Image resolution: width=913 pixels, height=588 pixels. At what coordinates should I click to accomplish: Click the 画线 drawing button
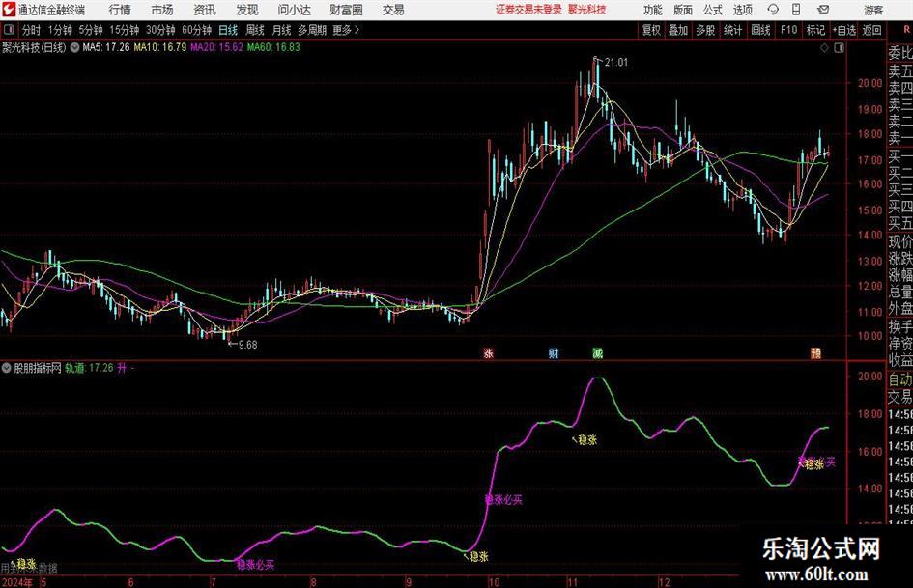click(x=760, y=30)
